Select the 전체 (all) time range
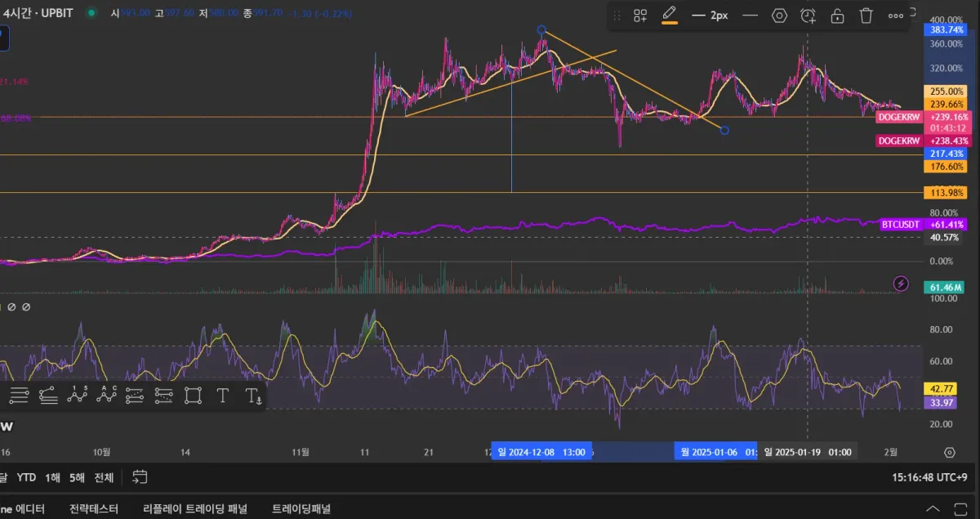 pos(104,477)
